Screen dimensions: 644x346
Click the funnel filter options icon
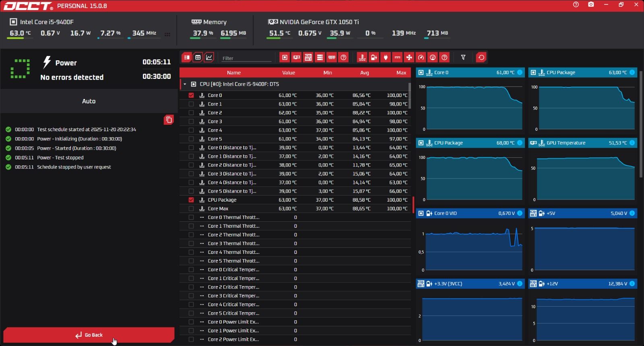[463, 58]
